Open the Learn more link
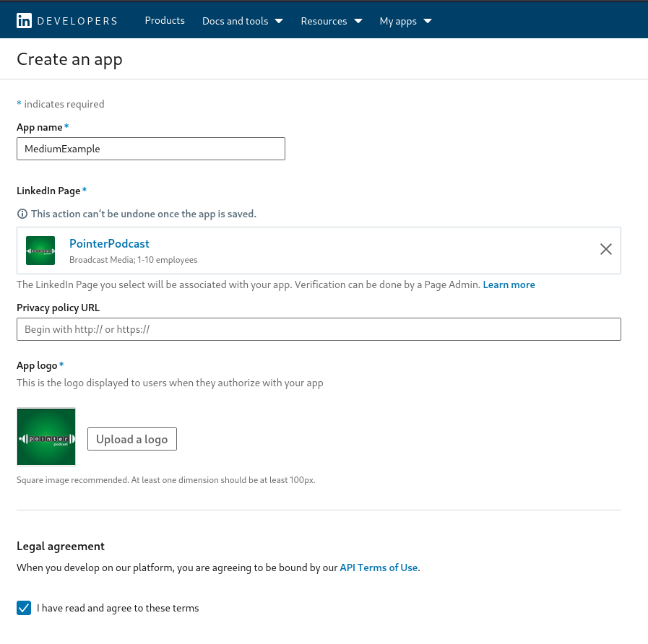Viewport: 648px width, 644px height. [x=509, y=284]
